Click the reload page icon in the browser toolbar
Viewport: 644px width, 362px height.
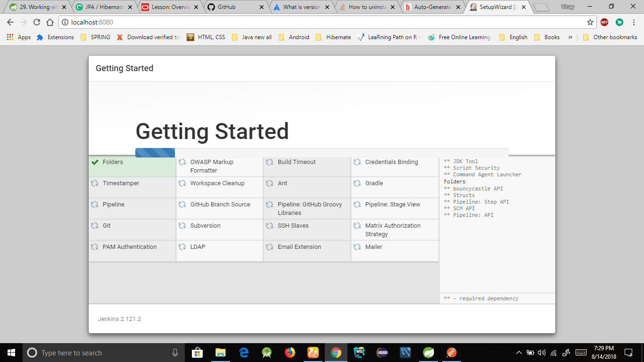click(36, 22)
